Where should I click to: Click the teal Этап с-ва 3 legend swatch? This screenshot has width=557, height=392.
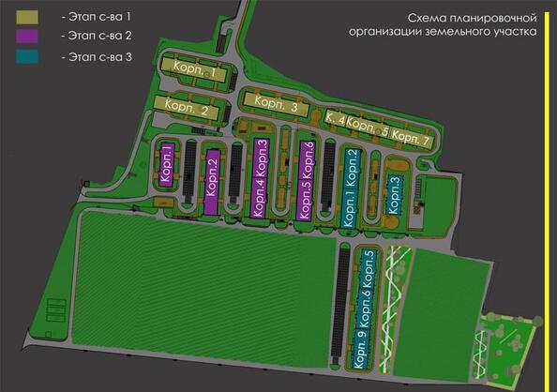(27, 57)
